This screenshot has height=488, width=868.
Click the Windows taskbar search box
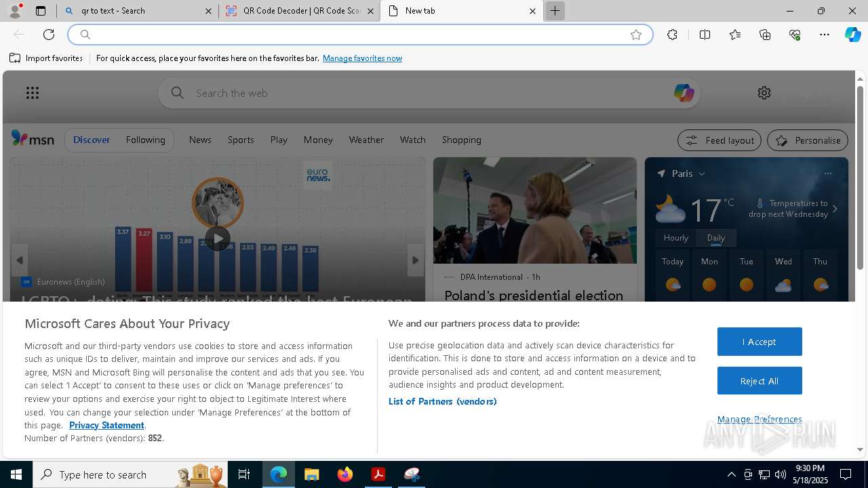[131, 474]
